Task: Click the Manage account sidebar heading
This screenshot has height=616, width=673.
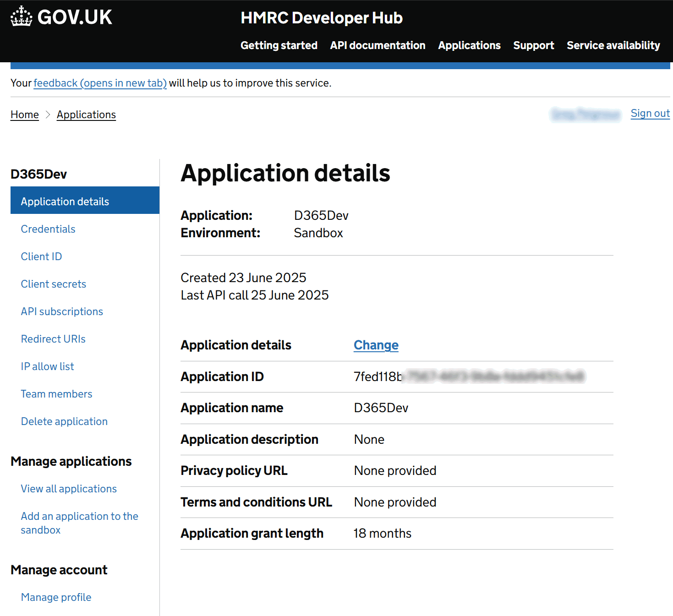Action: (x=59, y=570)
